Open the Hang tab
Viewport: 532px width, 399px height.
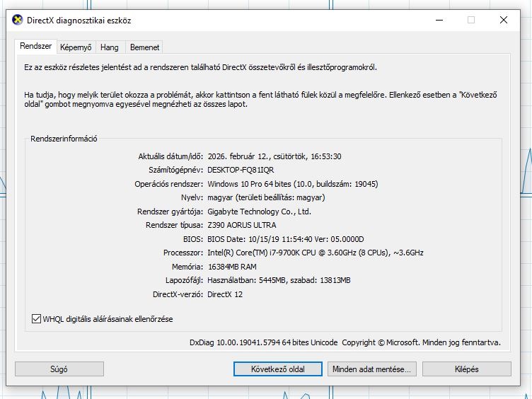click(x=110, y=47)
